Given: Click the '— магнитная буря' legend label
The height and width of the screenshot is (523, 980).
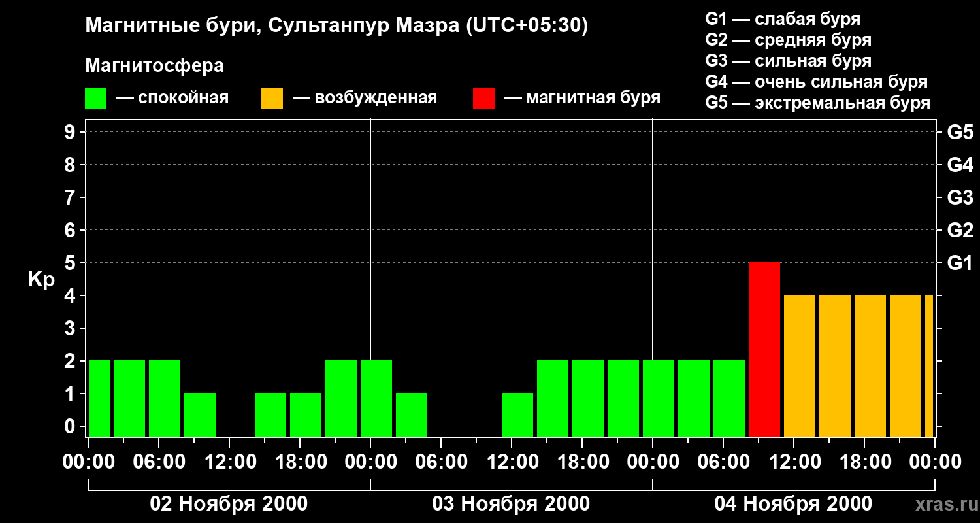Looking at the screenshot, I should [x=583, y=99].
